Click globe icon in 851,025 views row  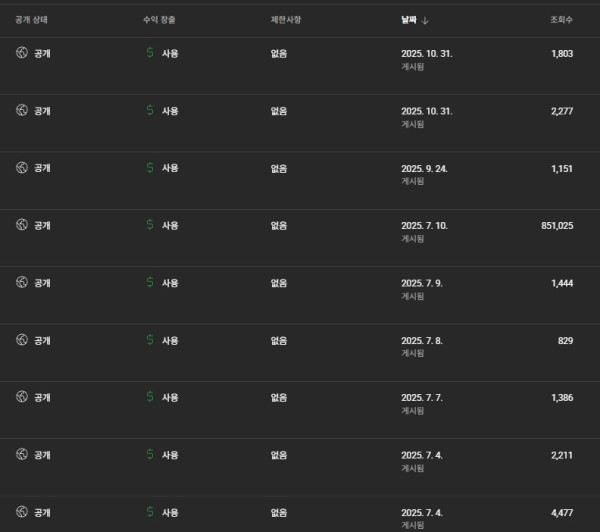pyautogui.click(x=21, y=225)
